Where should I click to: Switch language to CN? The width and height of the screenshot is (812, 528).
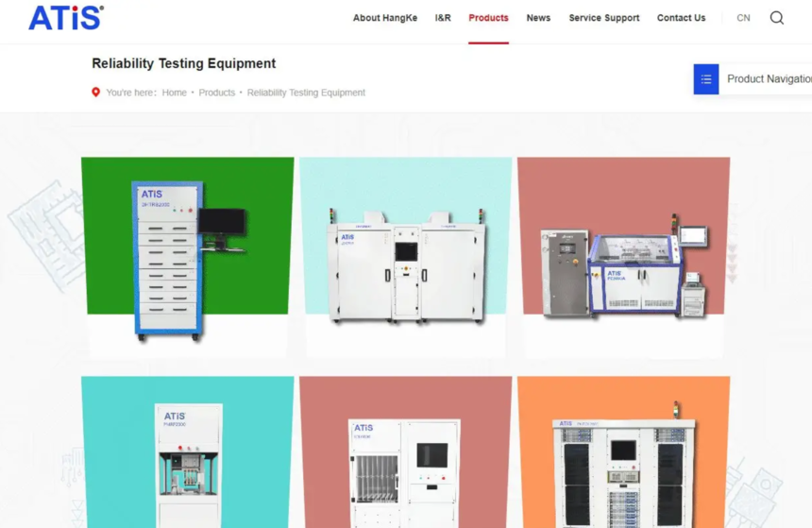[x=743, y=18]
